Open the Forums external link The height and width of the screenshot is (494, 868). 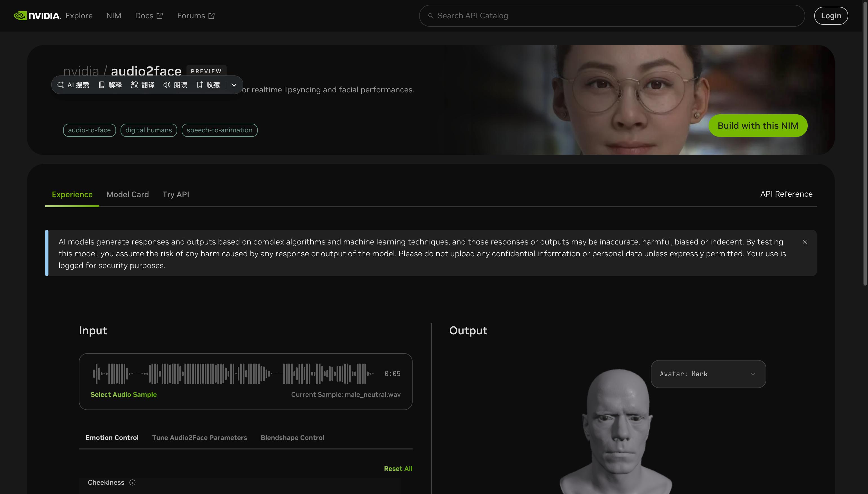tap(196, 15)
